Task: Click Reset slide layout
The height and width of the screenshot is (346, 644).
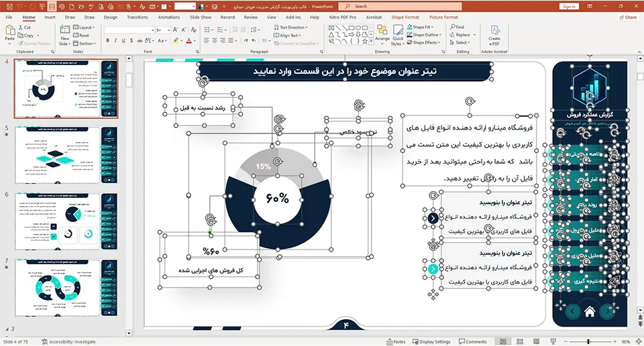Action: coord(81,36)
